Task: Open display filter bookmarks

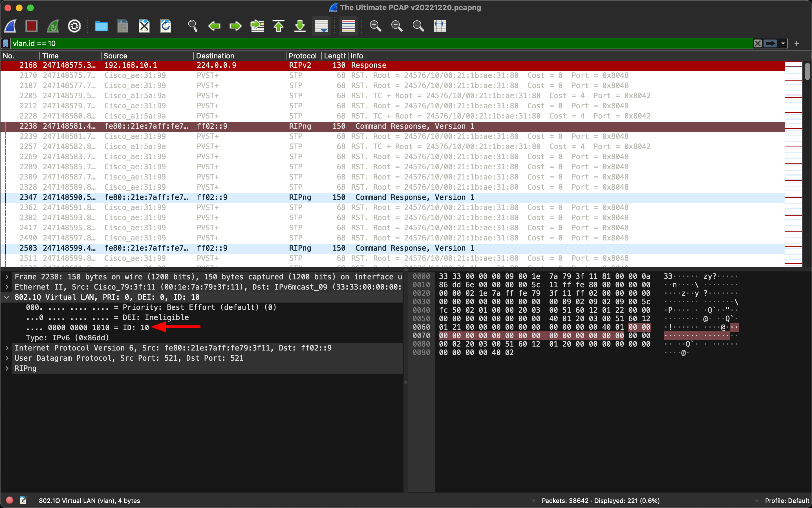Action: coord(6,43)
